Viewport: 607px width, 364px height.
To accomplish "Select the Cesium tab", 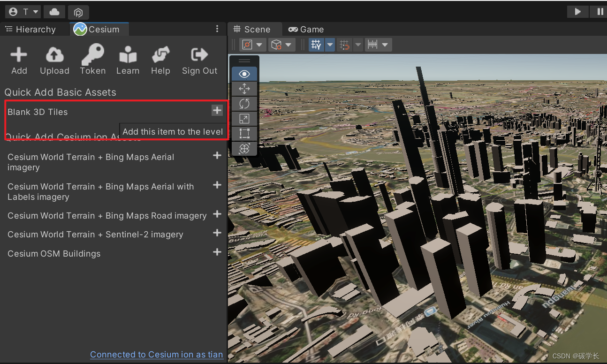I will tap(99, 29).
